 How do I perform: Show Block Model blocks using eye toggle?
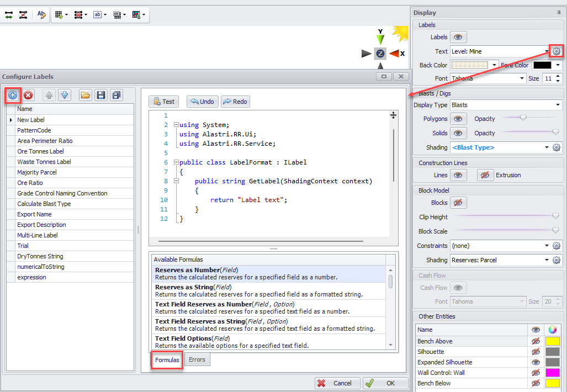458,203
